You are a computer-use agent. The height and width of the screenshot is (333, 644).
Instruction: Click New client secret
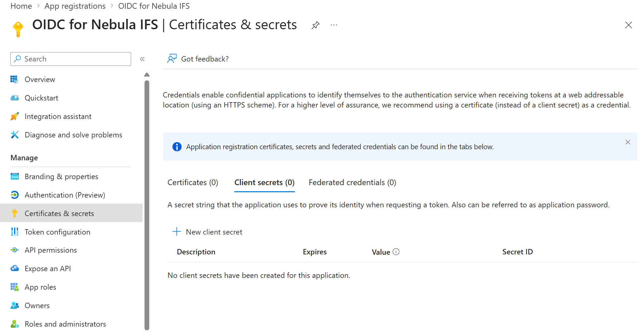(207, 232)
